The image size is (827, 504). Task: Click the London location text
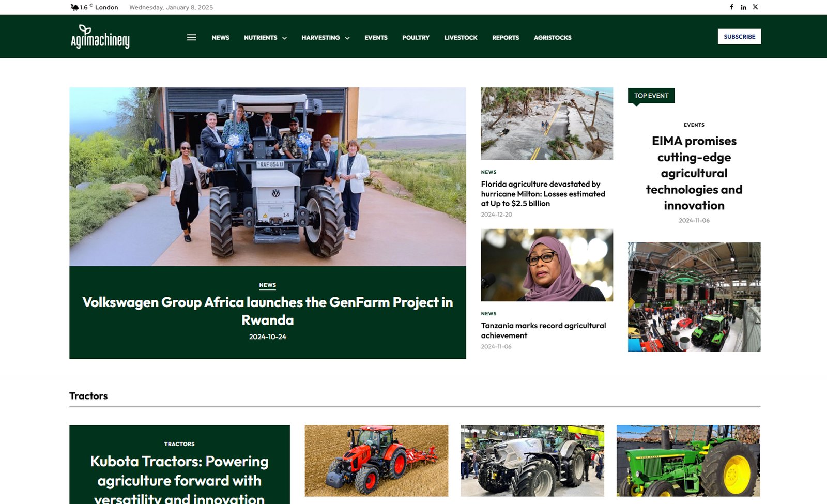106,7
